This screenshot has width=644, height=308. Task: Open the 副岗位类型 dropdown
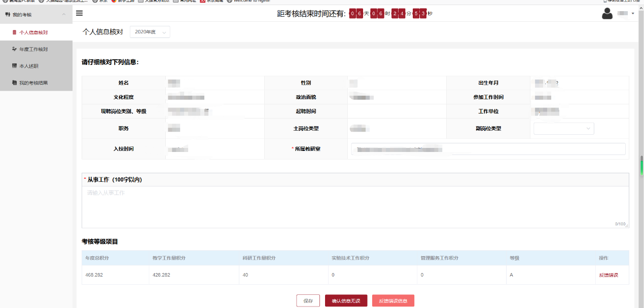563,129
